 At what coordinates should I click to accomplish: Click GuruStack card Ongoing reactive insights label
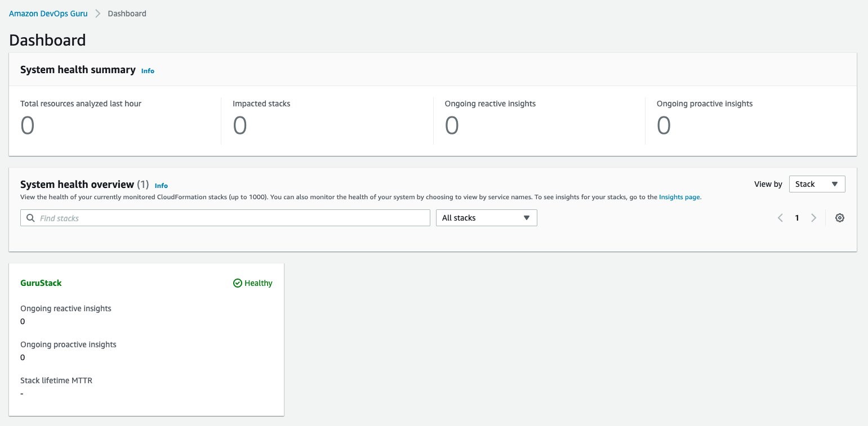(x=66, y=308)
